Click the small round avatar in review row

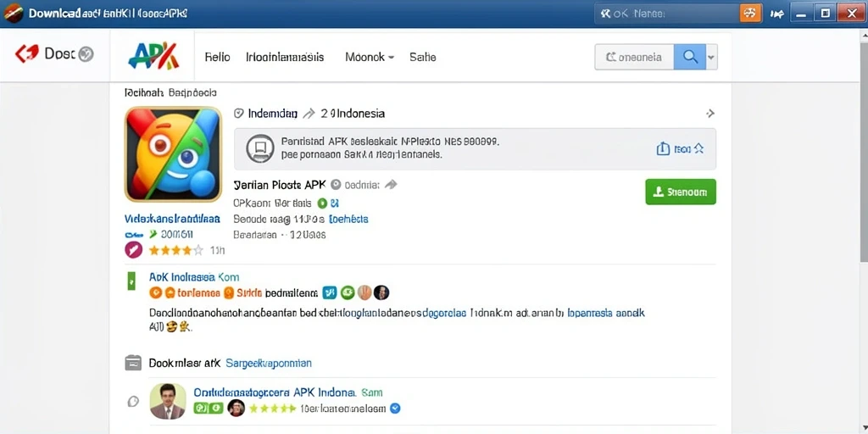236,409
